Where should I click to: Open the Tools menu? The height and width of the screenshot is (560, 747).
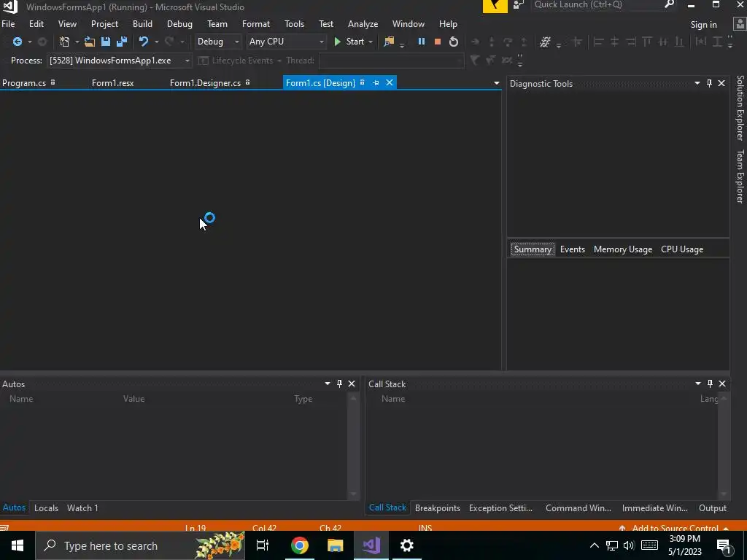click(295, 24)
